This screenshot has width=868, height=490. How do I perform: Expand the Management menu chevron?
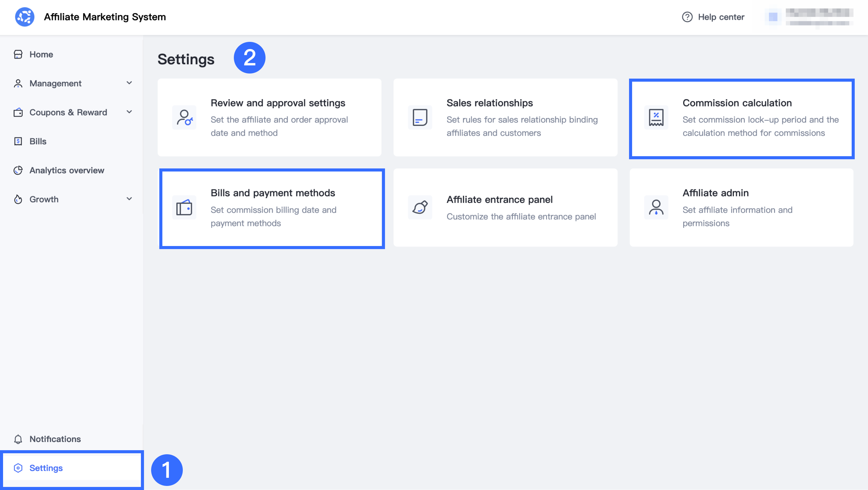[x=129, y=83]
